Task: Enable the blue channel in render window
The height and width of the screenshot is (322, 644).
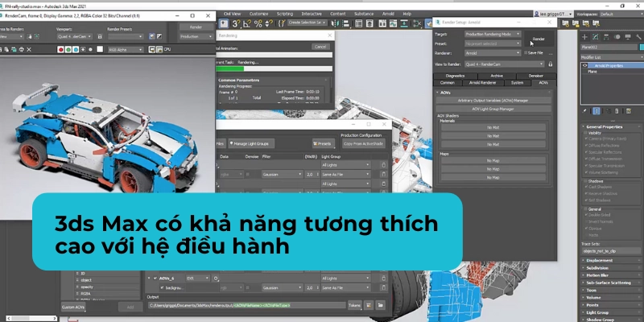Action: point(76,50)
